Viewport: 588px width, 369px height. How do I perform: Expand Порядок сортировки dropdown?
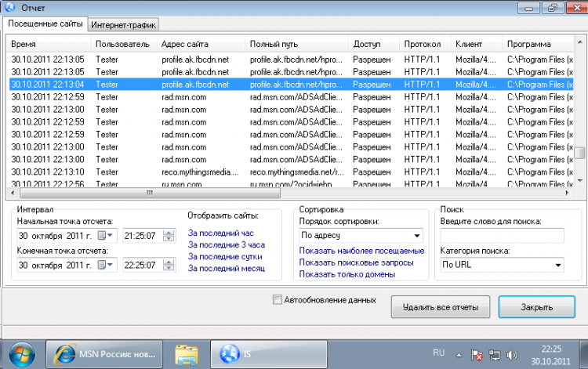tap(361, 236)
